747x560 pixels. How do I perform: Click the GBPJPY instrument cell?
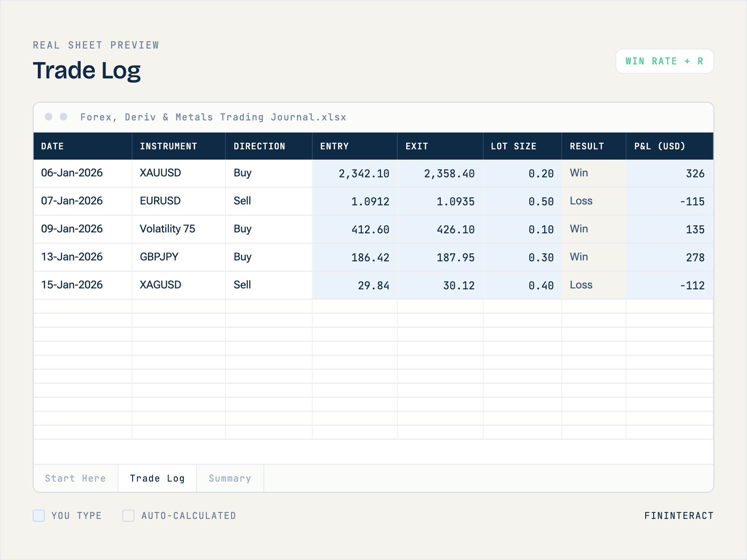pyautogui.click(x=179, y=257)
